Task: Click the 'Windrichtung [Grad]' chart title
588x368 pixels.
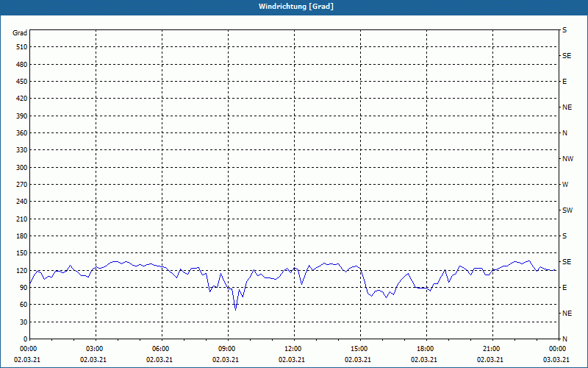Action: 296,7
